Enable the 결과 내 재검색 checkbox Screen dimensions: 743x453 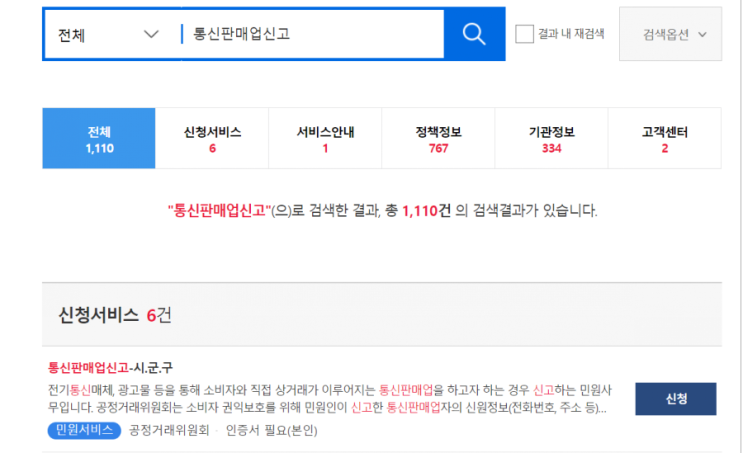pos(524,34)
